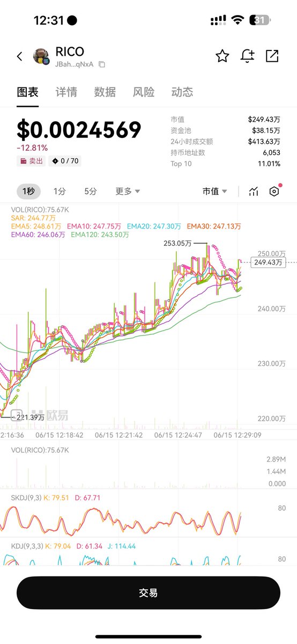
Task: Select the 249.43万 current price marker
Action: point(269,262)
